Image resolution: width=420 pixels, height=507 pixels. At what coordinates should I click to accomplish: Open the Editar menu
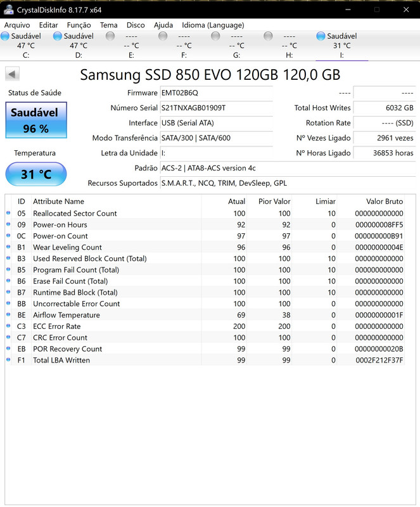[x=49, y=25]
